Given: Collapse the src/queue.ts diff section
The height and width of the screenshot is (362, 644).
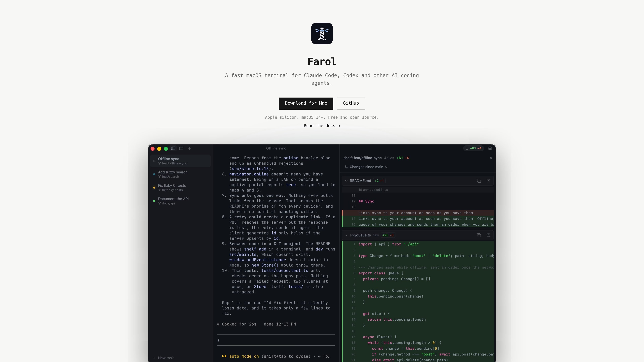Looking at the screenshot, I should [x=346, y=235].
